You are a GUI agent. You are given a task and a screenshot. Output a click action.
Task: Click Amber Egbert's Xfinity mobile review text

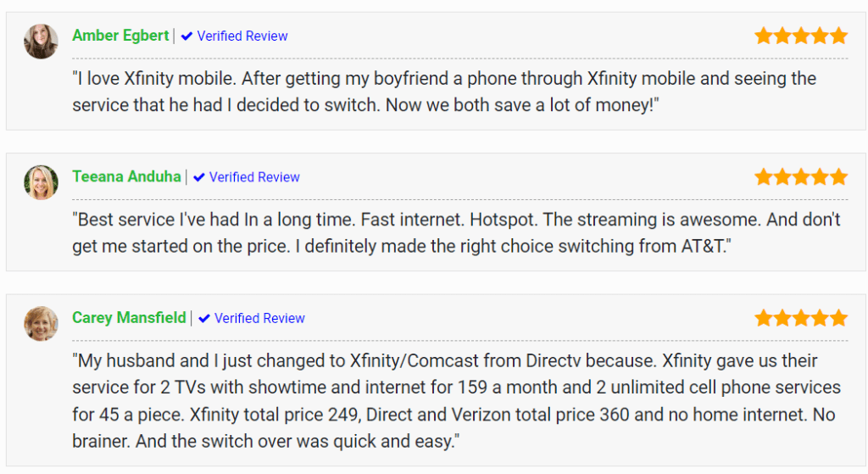[x=444, y=92]
